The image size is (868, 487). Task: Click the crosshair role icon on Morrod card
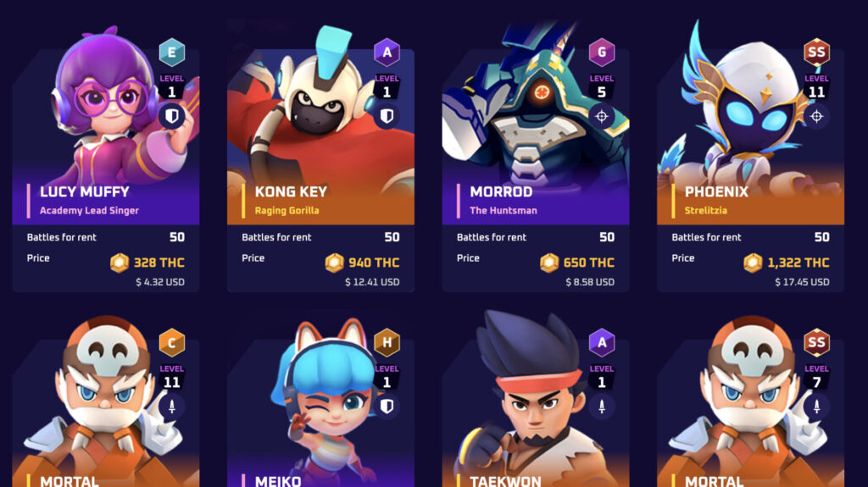(x=602, y=116)
